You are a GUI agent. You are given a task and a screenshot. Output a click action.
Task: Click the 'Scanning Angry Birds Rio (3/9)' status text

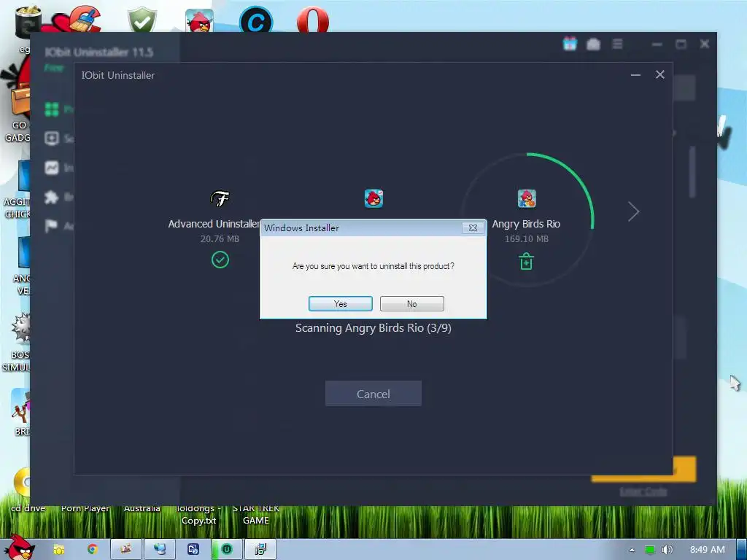tap(373, 328)
